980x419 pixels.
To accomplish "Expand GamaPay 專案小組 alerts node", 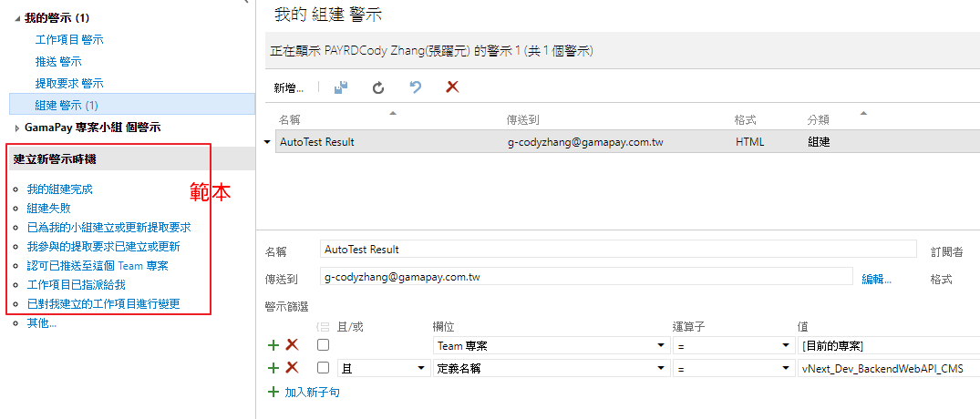I will click(x=17, y=128).
